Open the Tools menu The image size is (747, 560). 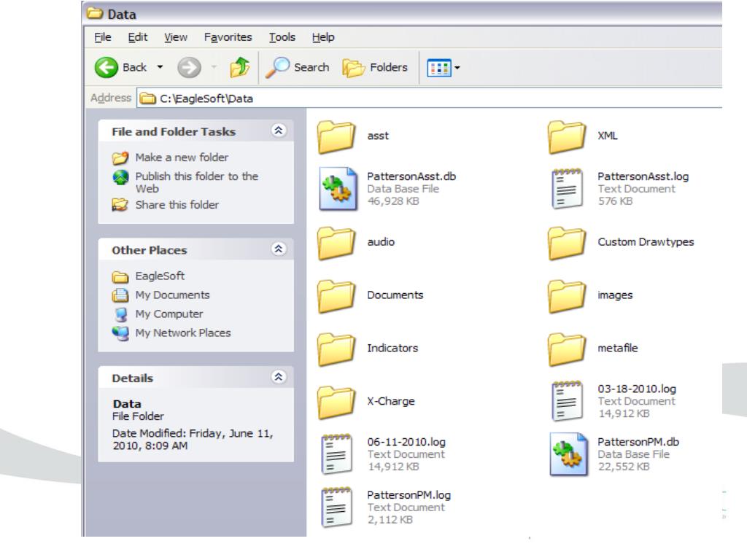point(282,37)
